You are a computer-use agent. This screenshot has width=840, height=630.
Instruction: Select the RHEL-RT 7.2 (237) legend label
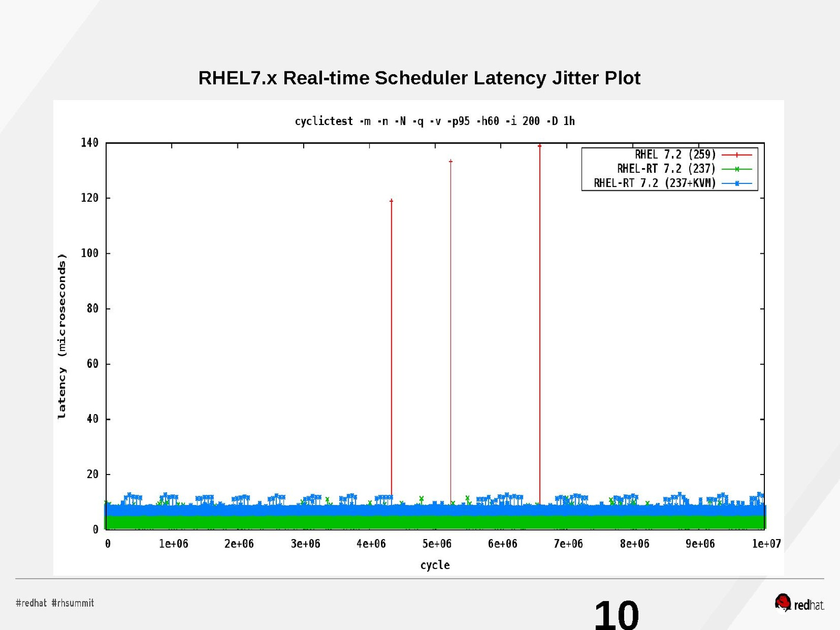tap(666, 169)
